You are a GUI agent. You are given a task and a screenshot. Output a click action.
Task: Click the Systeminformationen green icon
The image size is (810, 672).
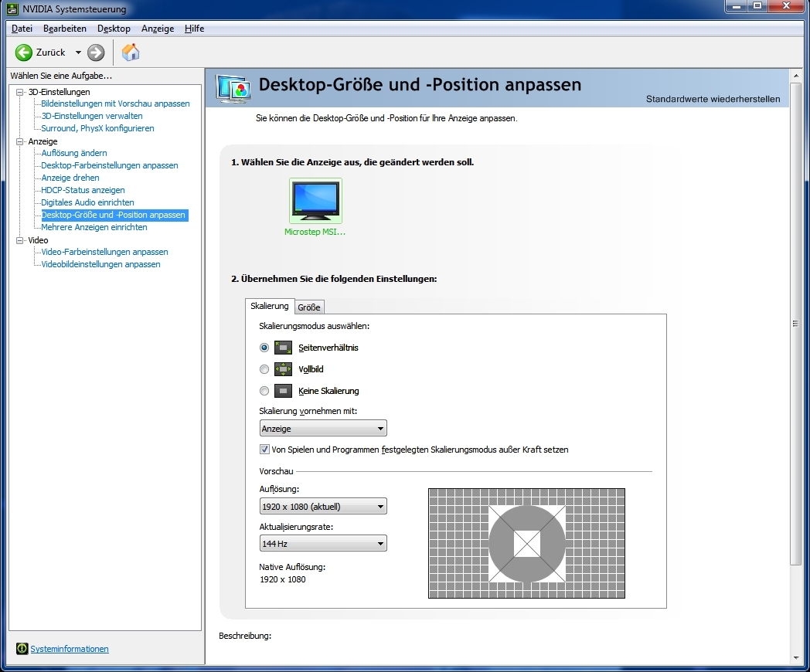[x=22, y=648]
